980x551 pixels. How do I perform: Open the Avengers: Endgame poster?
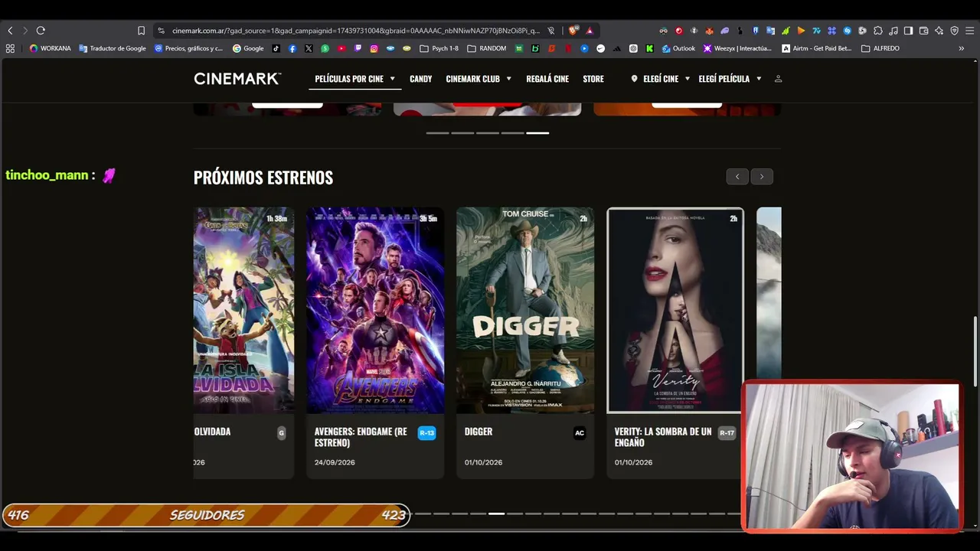(x=375, y=310)
